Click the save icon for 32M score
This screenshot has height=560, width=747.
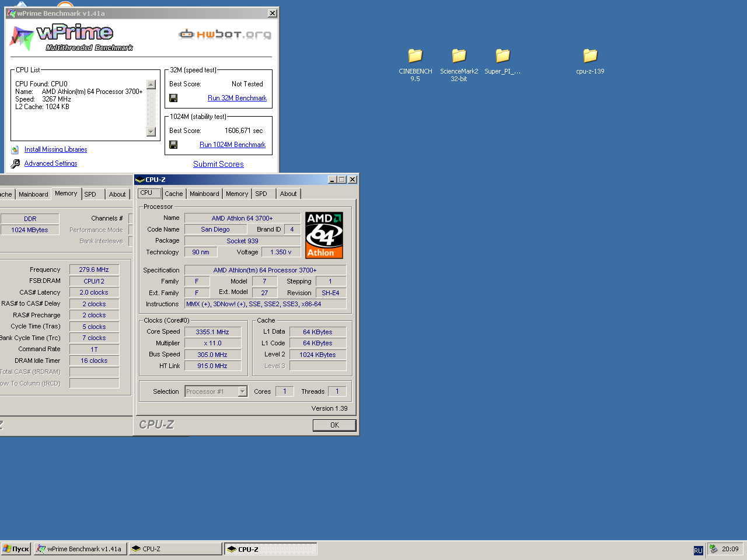click(x=173, y=98)
